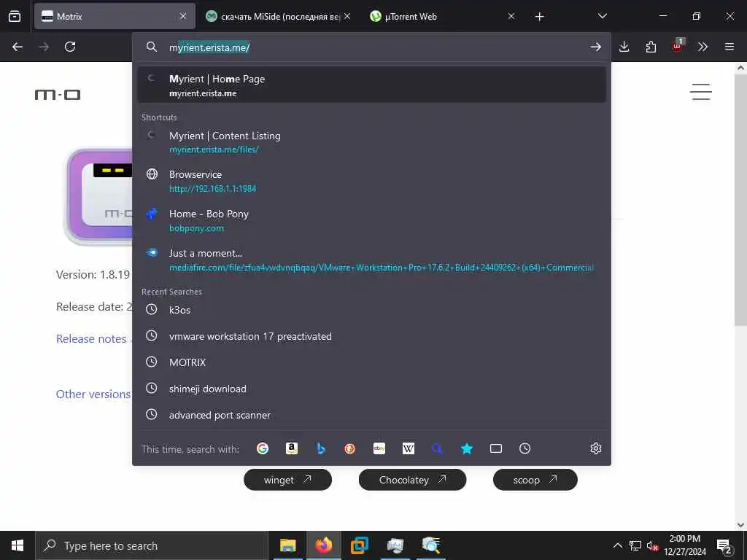
Task: Click the Go arrow in the address bar
Action: click(595, 47)
